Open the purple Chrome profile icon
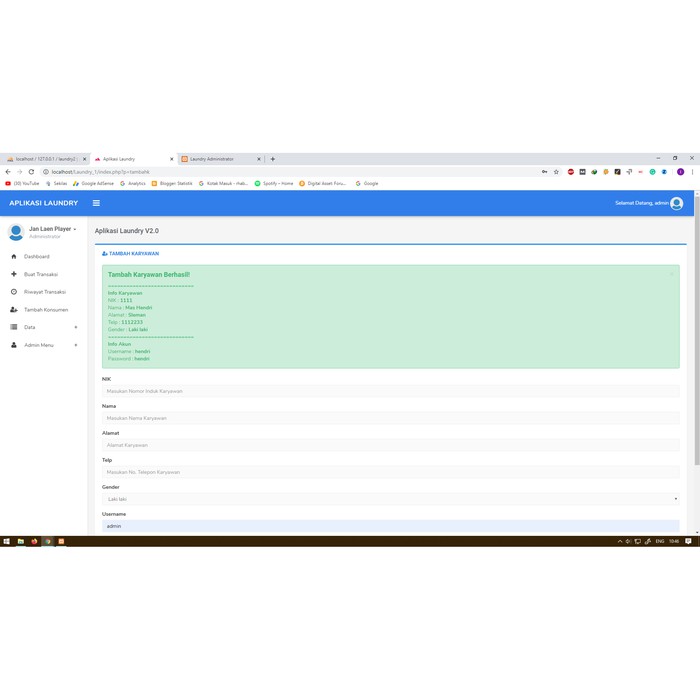This screenshot has height=700, width=700. (680, 172)
